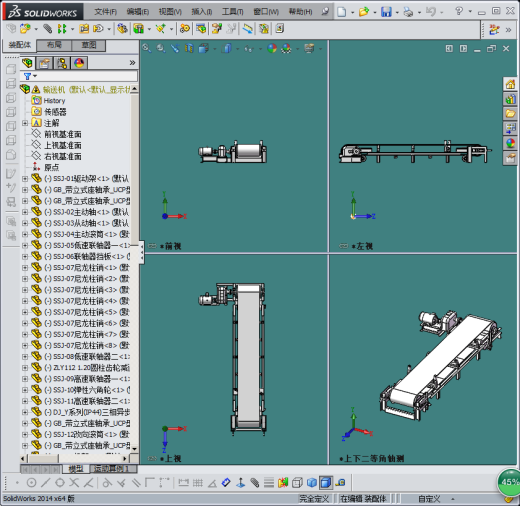Image resolution: width=520 pixels, height=506 pixels.
Task: Select the History item in feature tree
Action: [54, 101]
